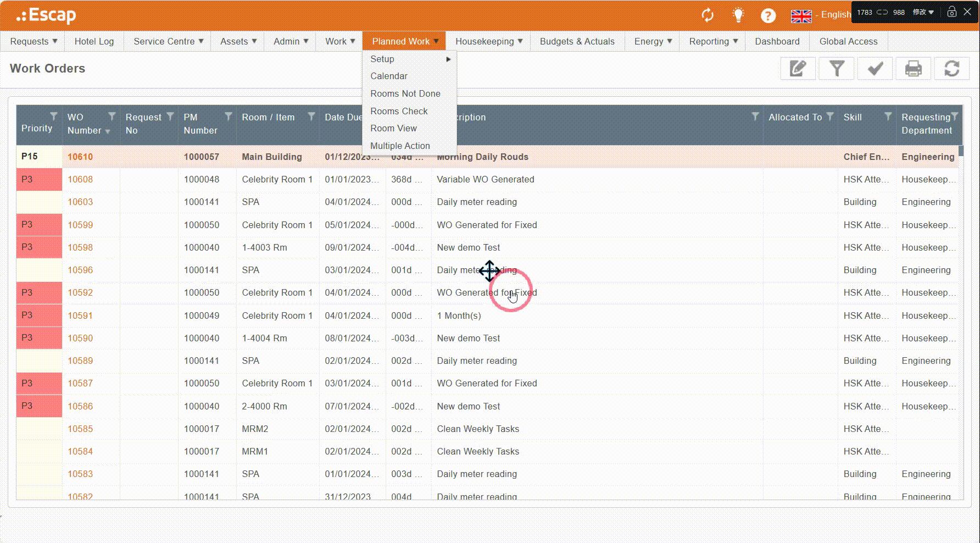Collapse the Planned Work menu
The height and width of the screenshot is (543, 980).
pyautogui.click(x=405, y=41)
